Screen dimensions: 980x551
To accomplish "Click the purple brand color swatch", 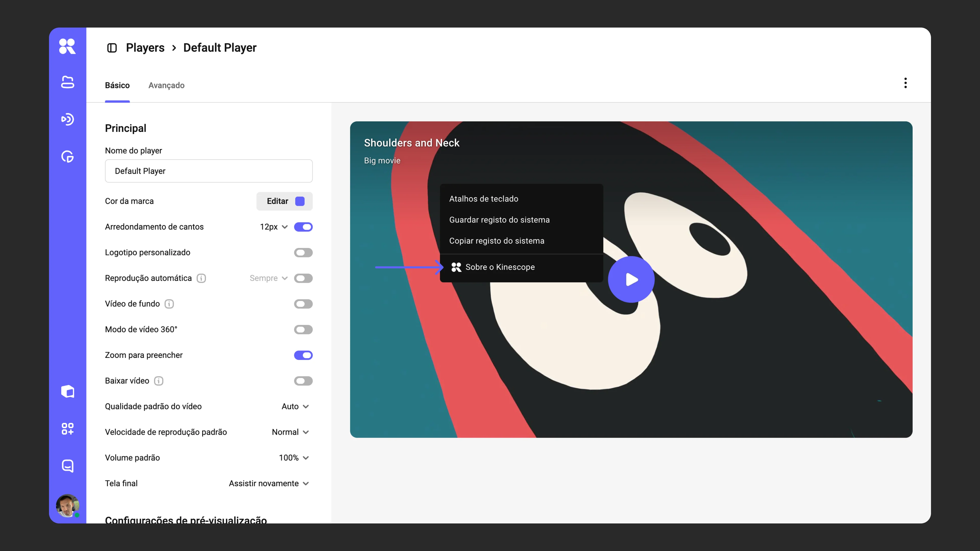I will tap(300, 201).
